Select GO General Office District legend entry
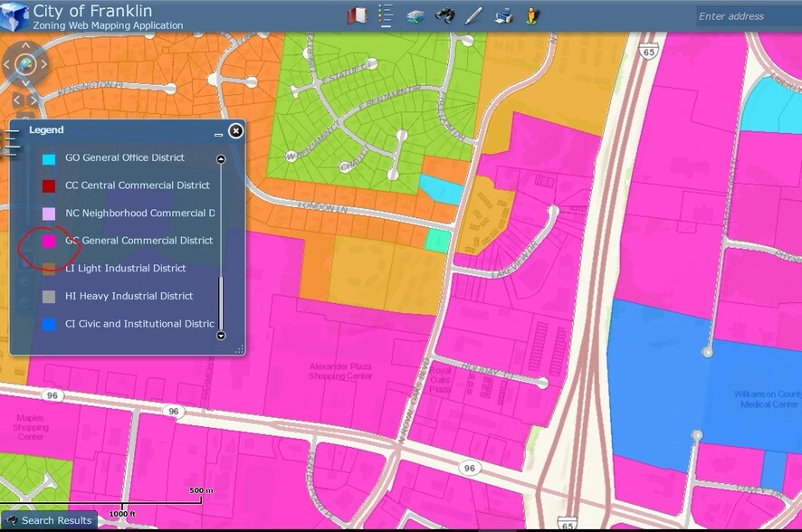Image resolution: width=802 pixels, height=532 pixels. tap(124, 158)
